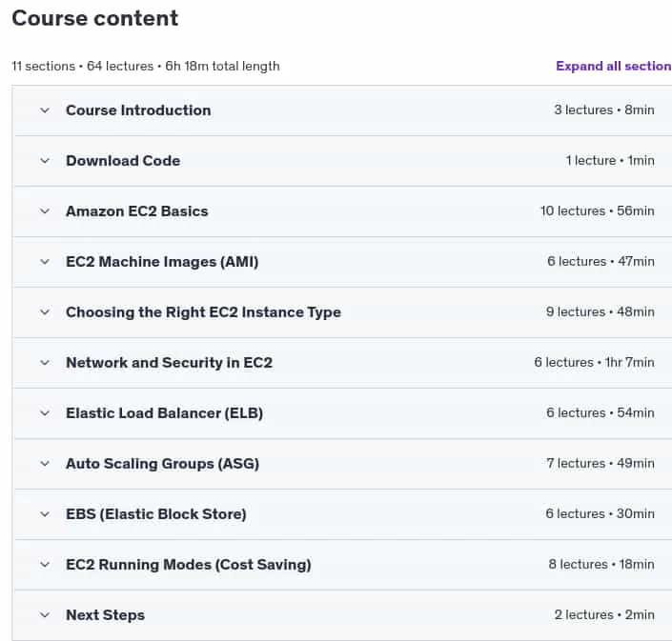Expand EC2 Running Modes (Cost Saving) chevron
This screenshot has height=641, width=672.
45,565
